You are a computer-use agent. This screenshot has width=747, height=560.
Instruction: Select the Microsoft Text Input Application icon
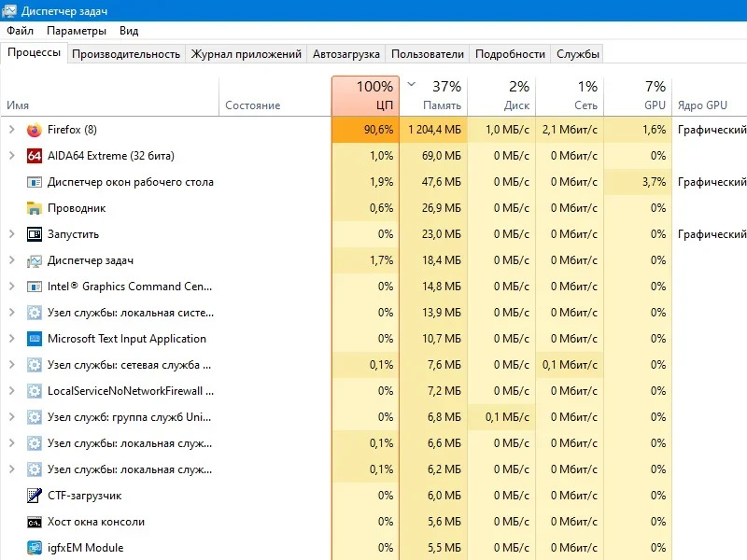coord(35,339)
